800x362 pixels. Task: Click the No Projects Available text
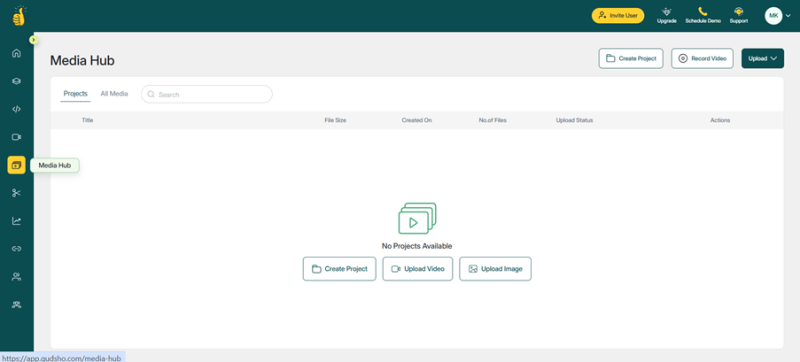tap(417, 246)
